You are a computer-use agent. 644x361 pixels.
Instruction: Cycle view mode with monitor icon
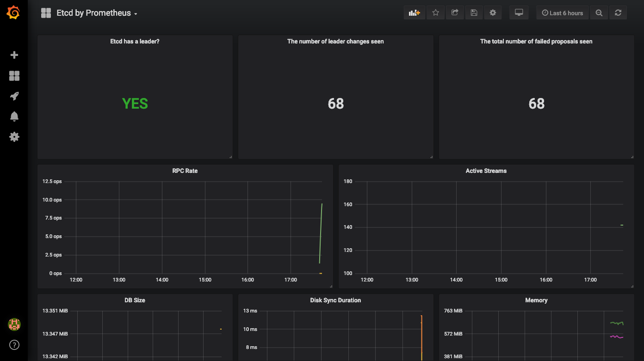coord(519,13)
